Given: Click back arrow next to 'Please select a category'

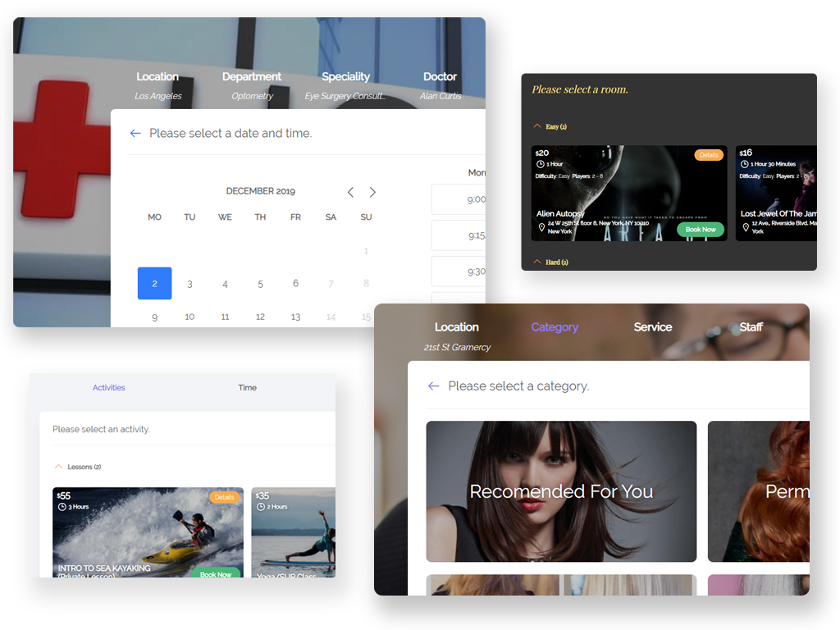Looking at the screenshot, I should (x=433, y=386).
